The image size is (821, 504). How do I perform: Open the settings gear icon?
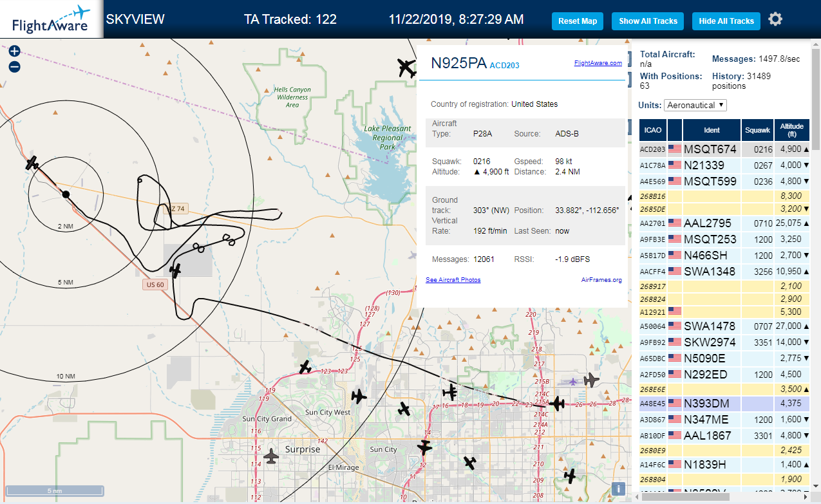click(x=775, y=19)
